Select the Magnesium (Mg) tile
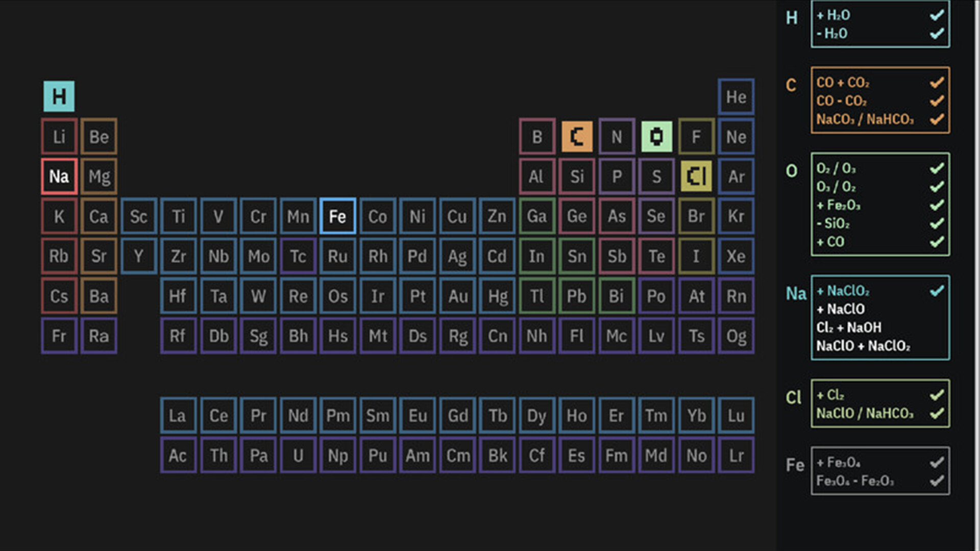Viewport: 980px width, 551px height. pos(99,176)
